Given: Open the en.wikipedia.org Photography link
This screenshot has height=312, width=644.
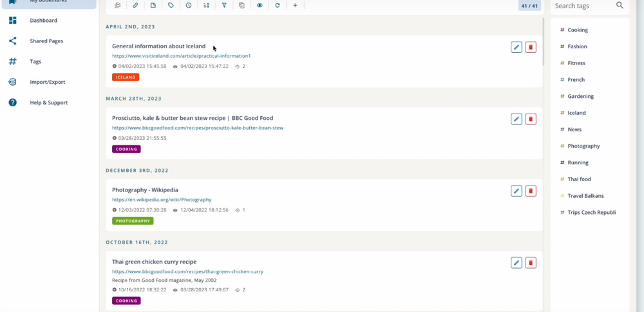Looking at the screenshot, I should click(x=162, y=200).
